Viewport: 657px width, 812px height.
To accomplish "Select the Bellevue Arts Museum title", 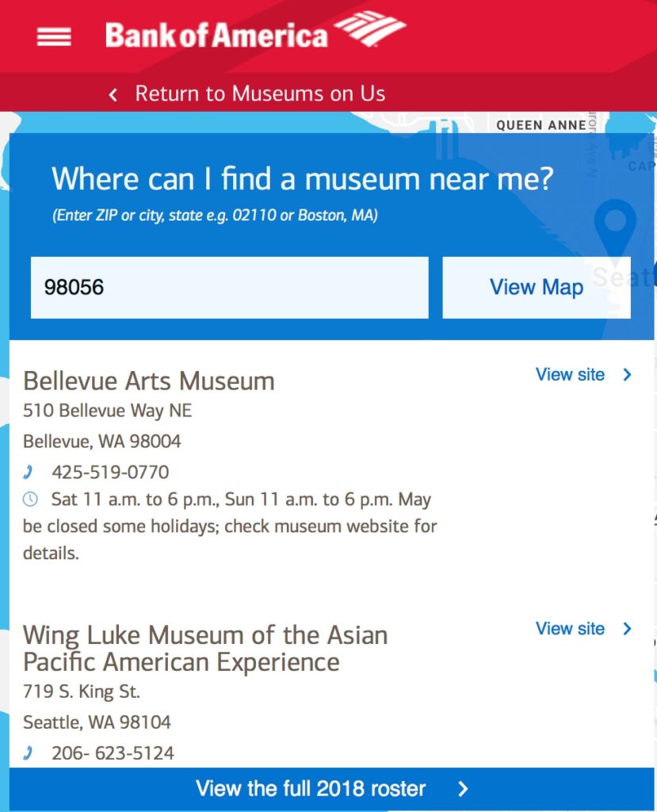I will coord(148,381).
